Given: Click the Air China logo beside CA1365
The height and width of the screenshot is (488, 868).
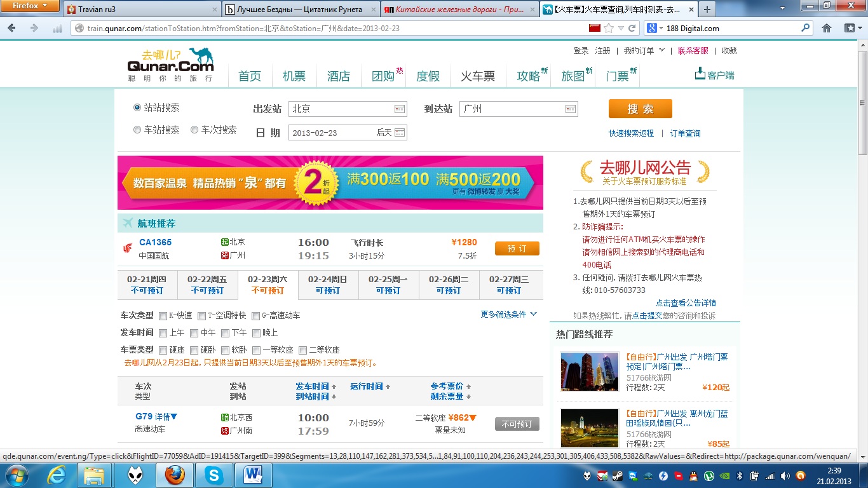Looking at the screenshot, I should point(128,248).
